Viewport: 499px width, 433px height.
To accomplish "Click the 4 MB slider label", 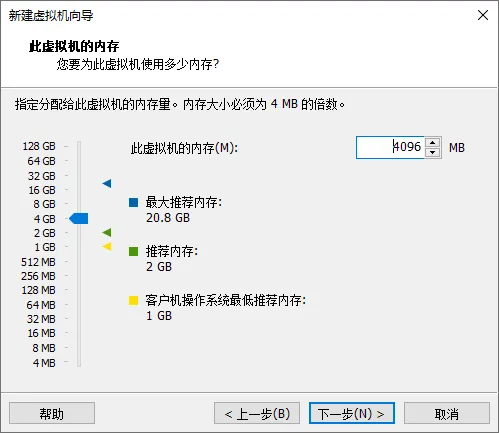I will (44, 363).
